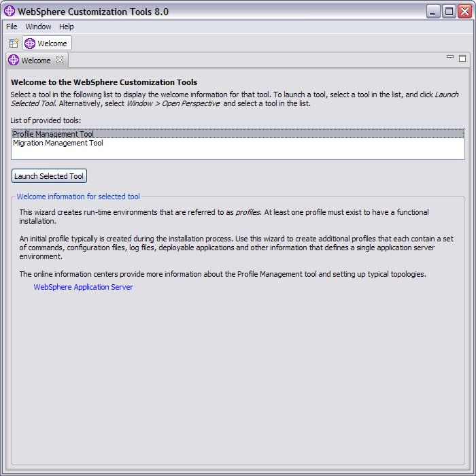Close the Welcome view tab
476x476 pixels.
coord(60,60)
